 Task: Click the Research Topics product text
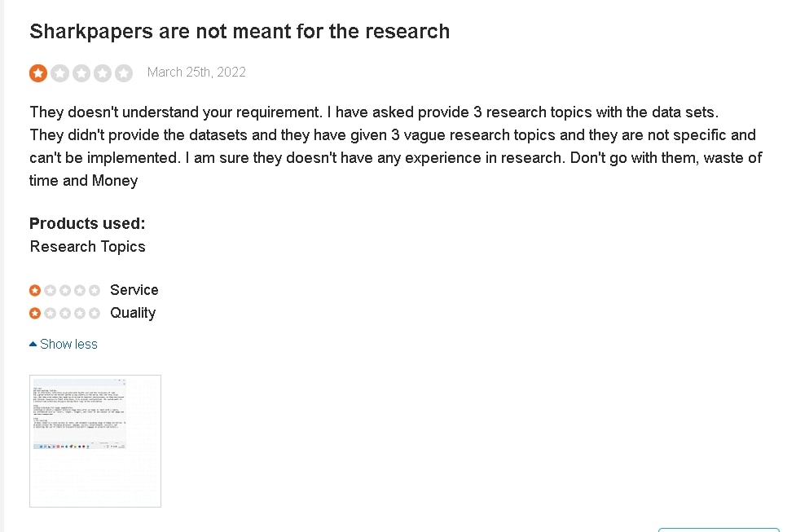[x=88, y=247]
